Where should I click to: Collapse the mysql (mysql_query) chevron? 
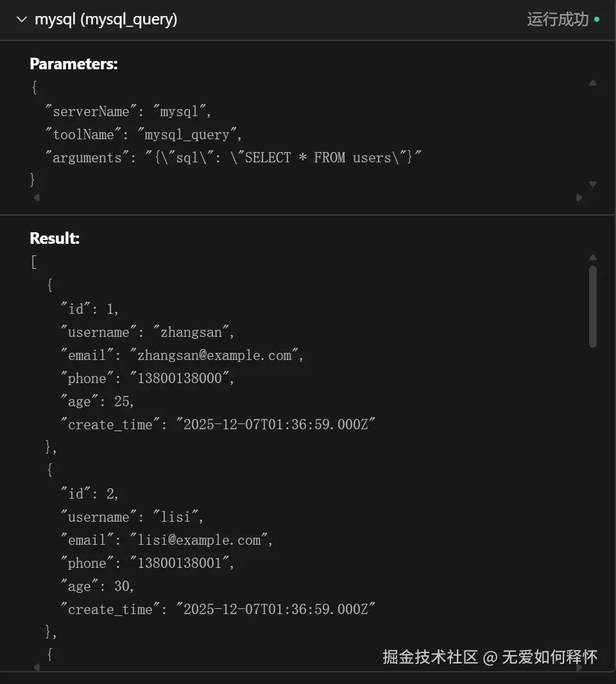(22, 20)
